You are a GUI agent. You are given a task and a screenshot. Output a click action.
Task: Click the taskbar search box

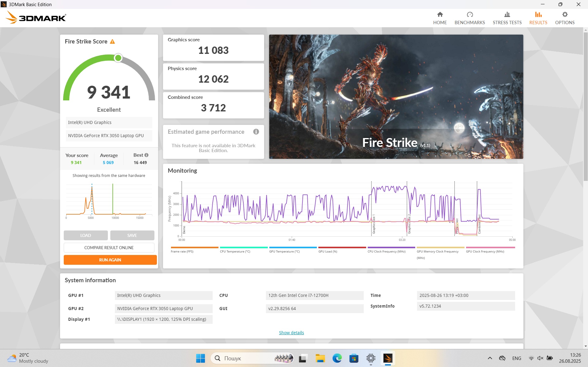[252, 358]
